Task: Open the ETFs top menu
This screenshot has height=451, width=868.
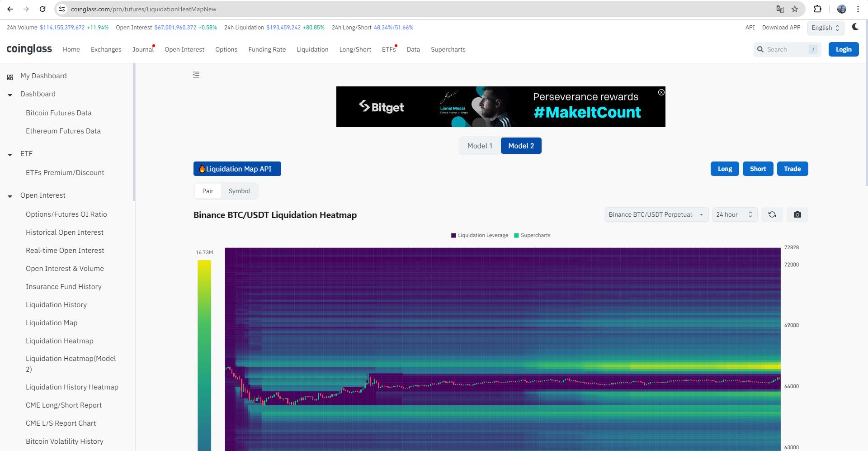Action: tap(389, 49)
